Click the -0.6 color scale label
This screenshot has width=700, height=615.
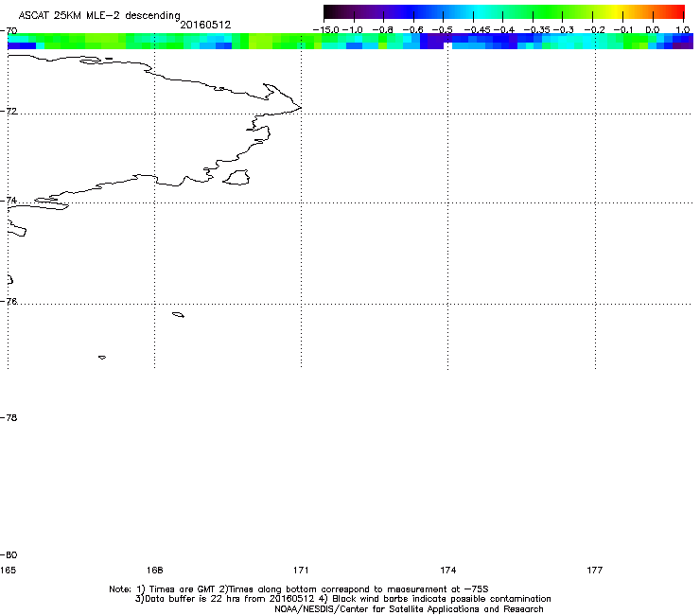tap(412, 30)
